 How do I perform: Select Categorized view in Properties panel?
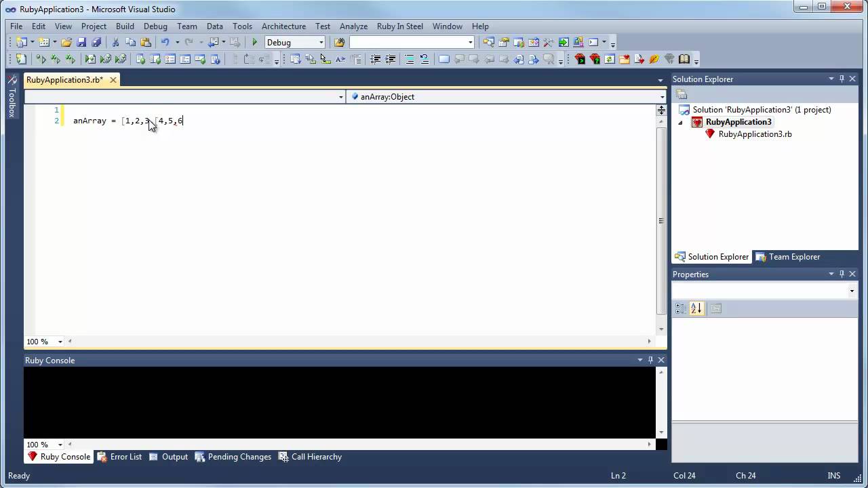[x=682, y=308]
